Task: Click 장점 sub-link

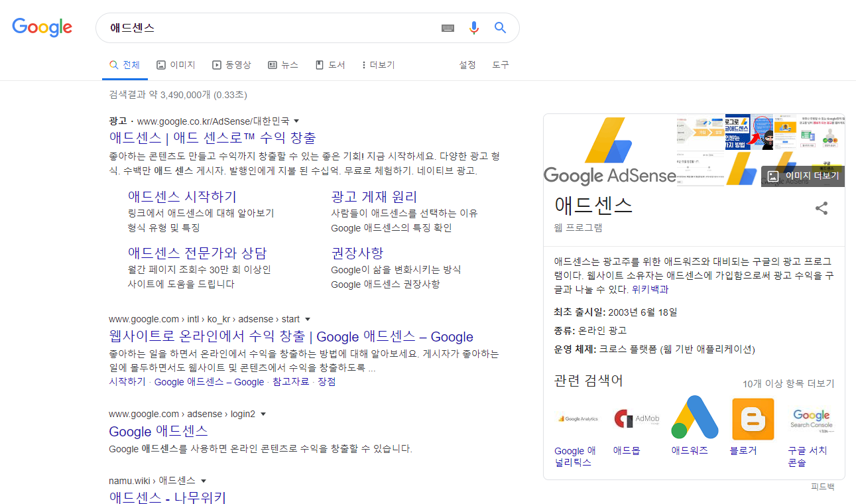Action: (327, 382)
